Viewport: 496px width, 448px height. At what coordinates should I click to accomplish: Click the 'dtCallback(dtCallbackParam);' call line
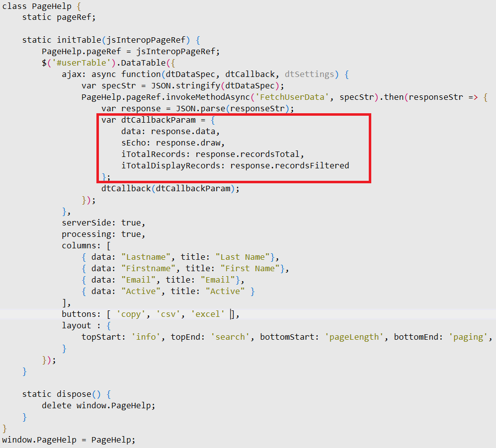point(170,189)
